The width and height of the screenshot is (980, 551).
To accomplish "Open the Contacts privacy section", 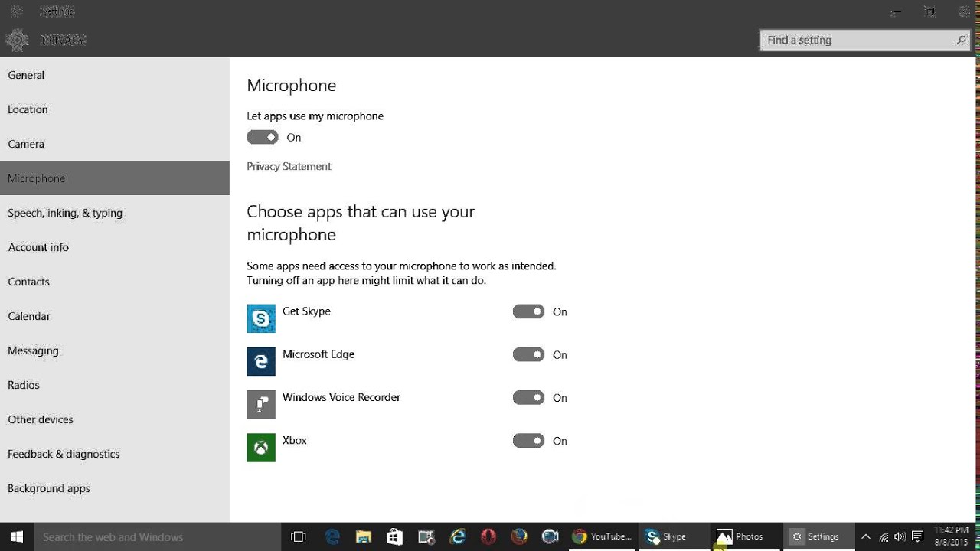I will click(x=115, y=282).
